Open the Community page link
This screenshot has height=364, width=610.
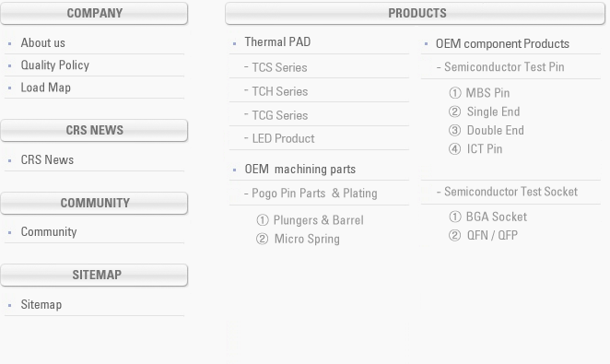point(49,232)
